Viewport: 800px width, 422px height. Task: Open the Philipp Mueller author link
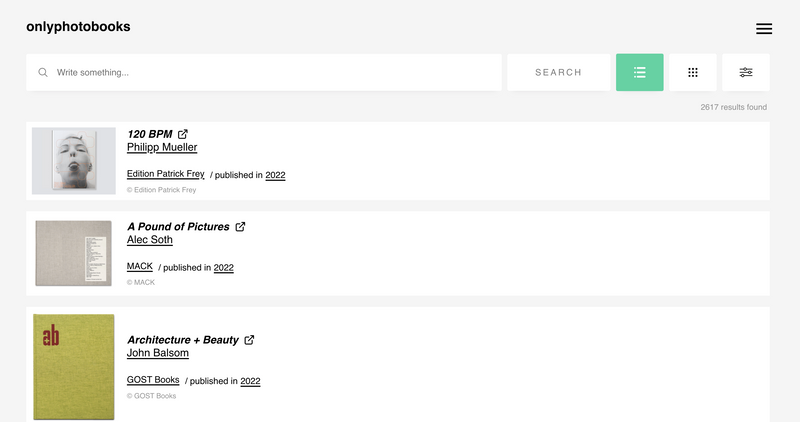[x=162, y=147]
